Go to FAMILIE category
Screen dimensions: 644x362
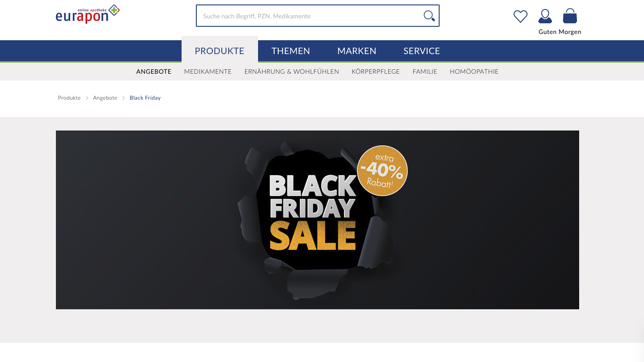(x=425, y=72)
